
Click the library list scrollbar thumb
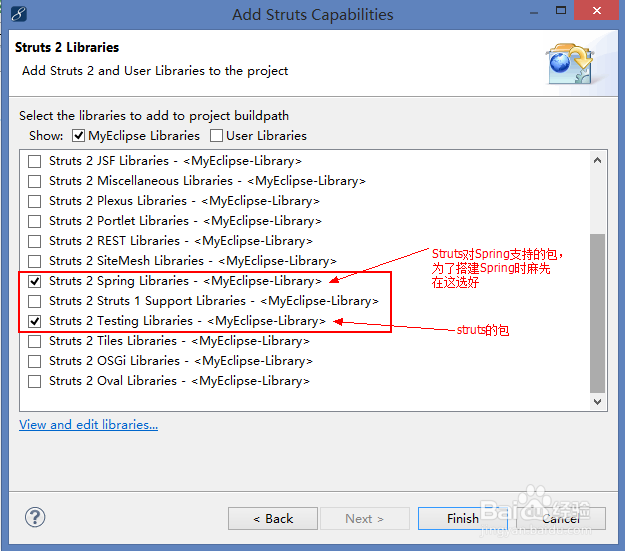[x=597, y=313]
